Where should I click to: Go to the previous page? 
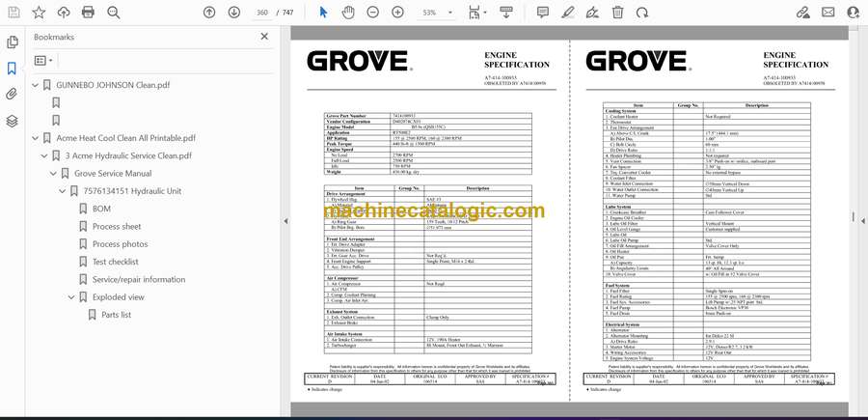tap(209, 13)
